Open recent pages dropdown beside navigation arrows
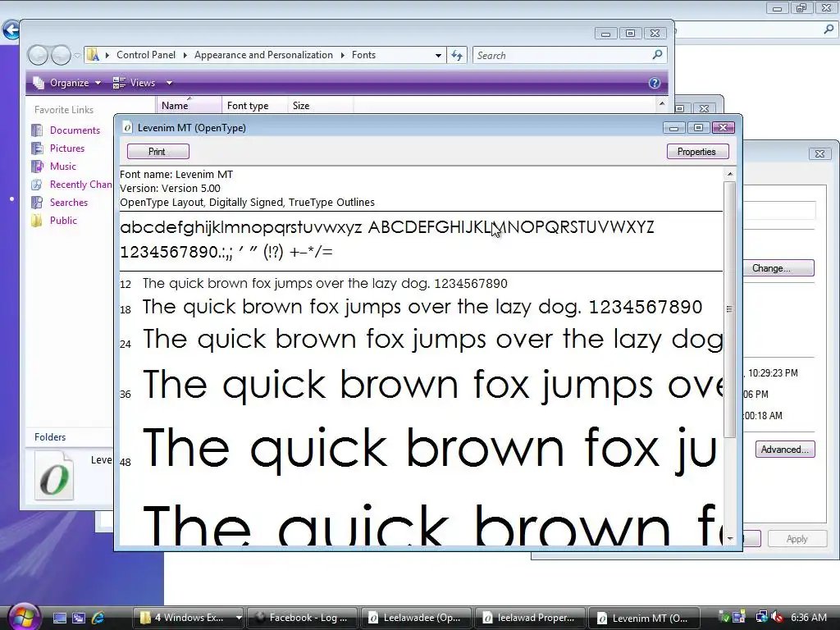 (x=77, y=55)
